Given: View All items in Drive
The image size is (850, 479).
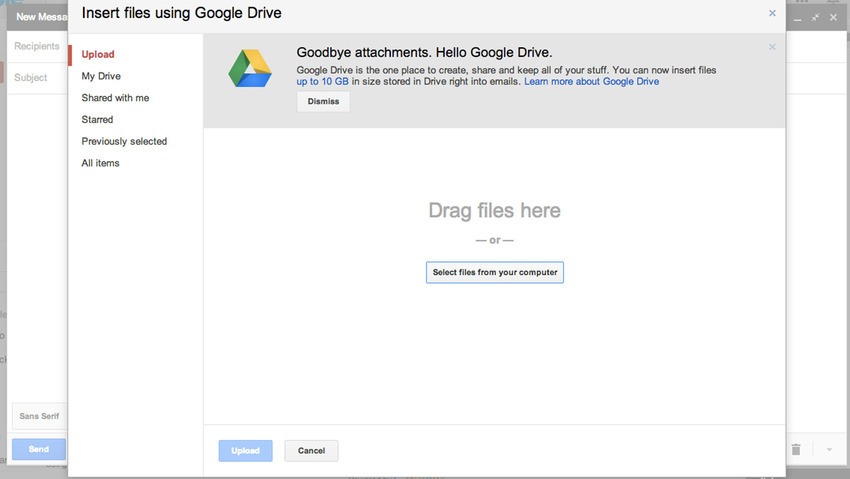Looking at the screenshot, I should (100, 163).
